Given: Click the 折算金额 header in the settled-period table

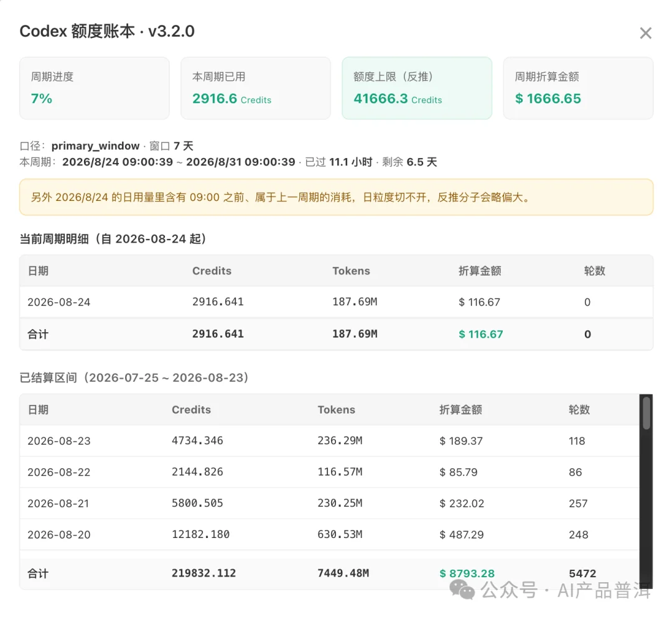Looking at the screenshot, I should click(x=460, y=410).
